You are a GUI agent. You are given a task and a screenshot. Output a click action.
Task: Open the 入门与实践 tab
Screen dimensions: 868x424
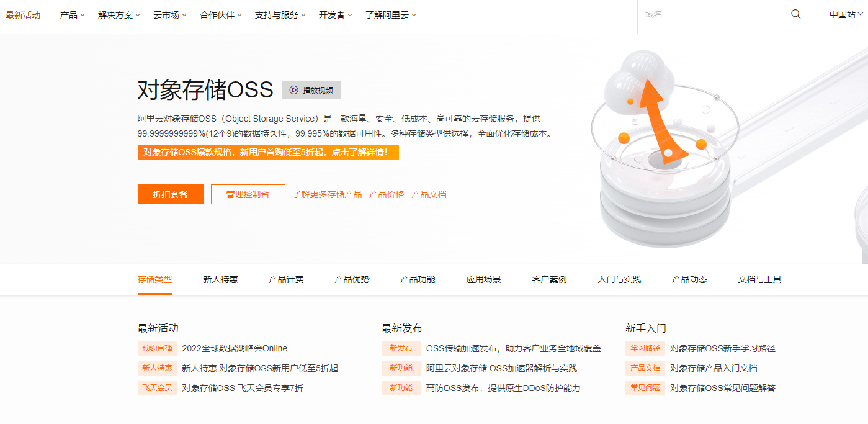point(619,279)
